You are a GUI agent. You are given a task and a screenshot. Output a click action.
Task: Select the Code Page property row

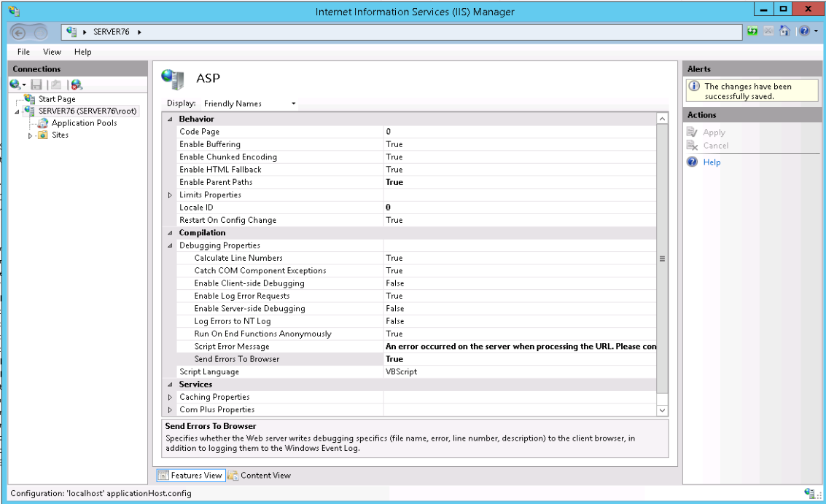pos(416,132)
